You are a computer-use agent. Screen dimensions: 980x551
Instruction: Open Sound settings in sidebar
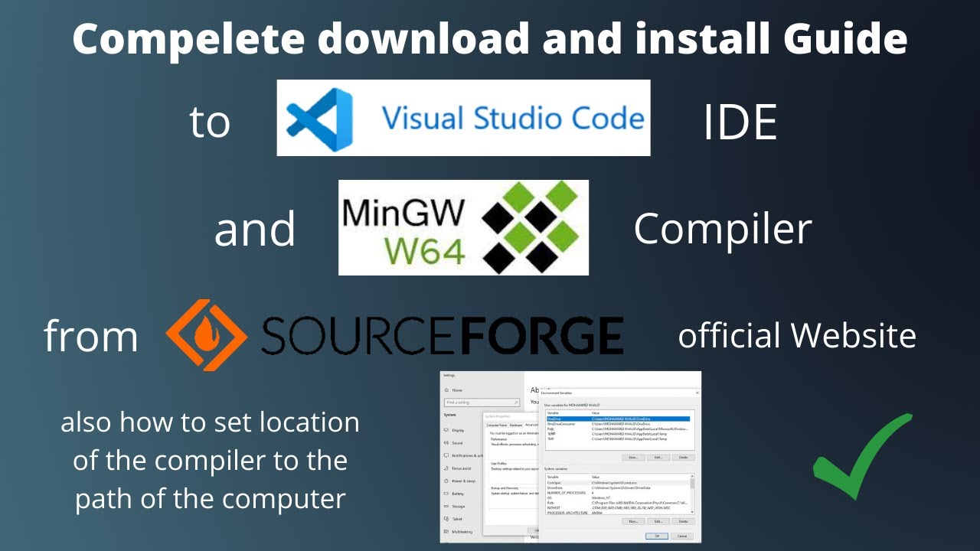453,443
